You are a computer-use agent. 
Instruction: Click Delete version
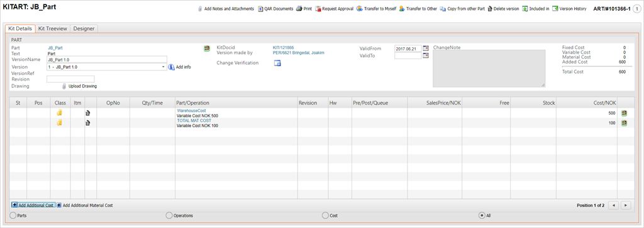tap(504, 9)
